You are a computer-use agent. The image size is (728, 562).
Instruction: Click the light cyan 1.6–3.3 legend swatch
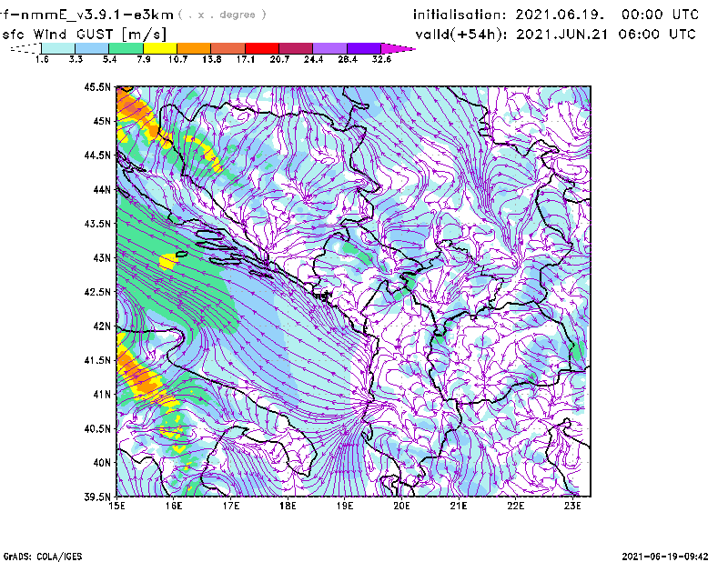click(58, 48)
